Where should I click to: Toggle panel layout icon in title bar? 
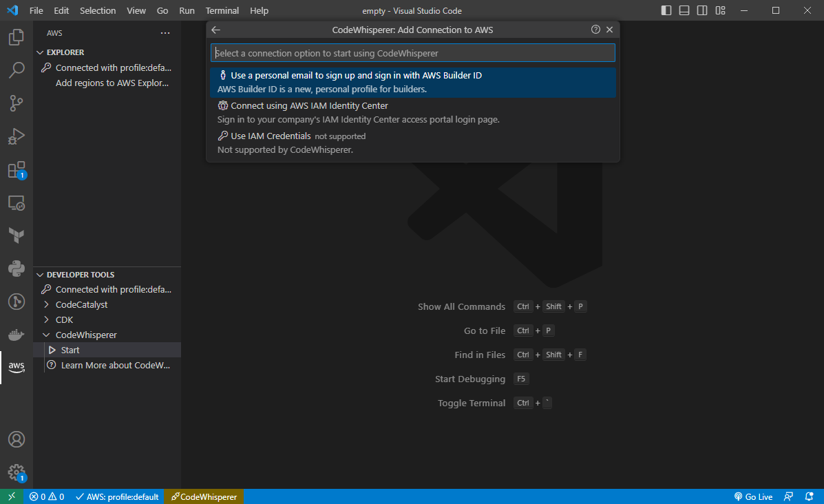[x=684, y=10]
